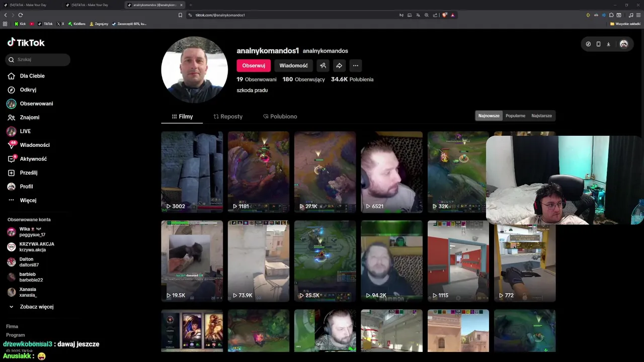Open the TikTok logo home link
Screen dimensions: 644x362
coord(26,43)
